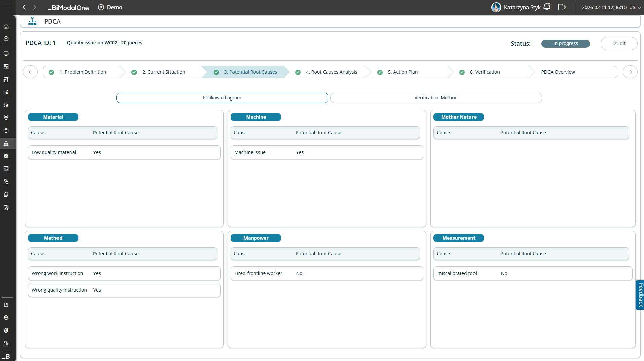This screenshot has height=361, width=644.
Task: Click the Home icon in the sidebar
Action: click(x=6, y=27)
